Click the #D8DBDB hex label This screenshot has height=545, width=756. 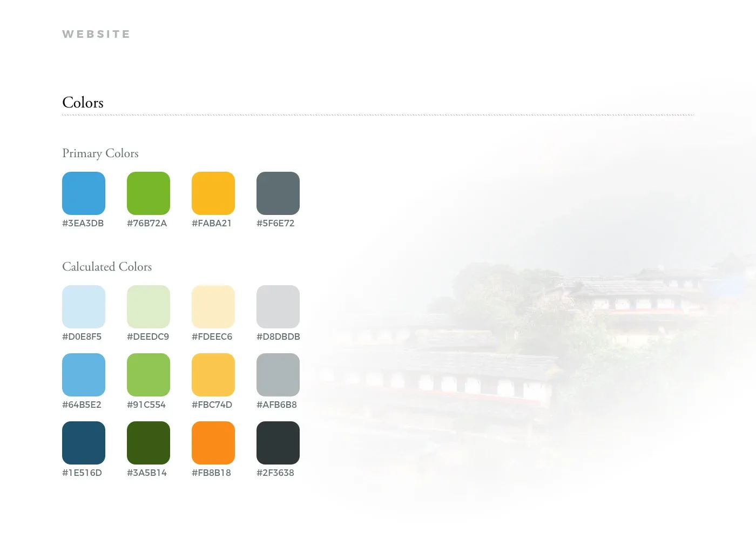click(x=278, y=337)
